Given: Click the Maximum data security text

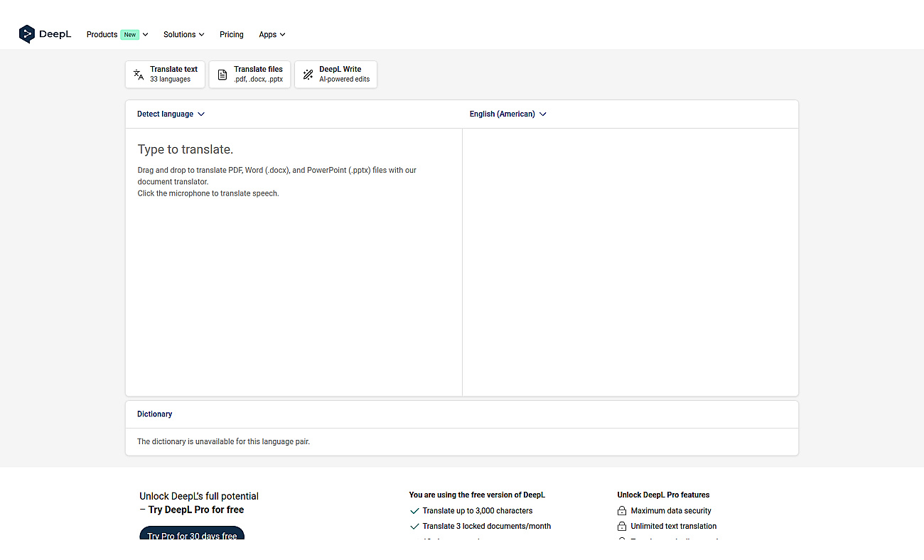Looking at the screenshot, I should point(671,511).
